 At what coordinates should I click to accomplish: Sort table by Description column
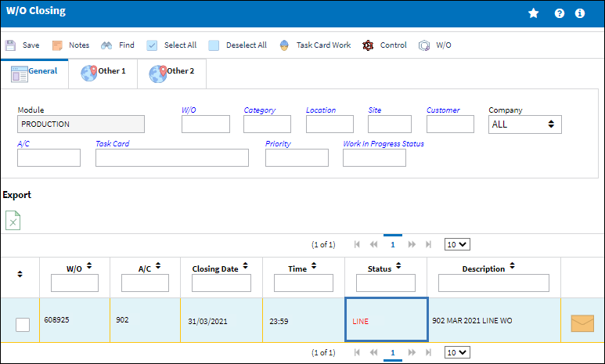512,265
